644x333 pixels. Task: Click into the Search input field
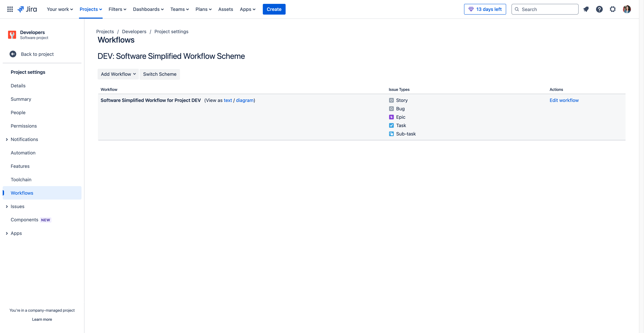545,9
